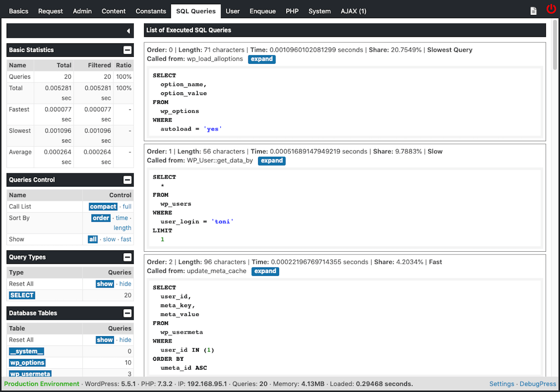
Task: Click the SELECT query type filter
Action: tap(21, 295)
